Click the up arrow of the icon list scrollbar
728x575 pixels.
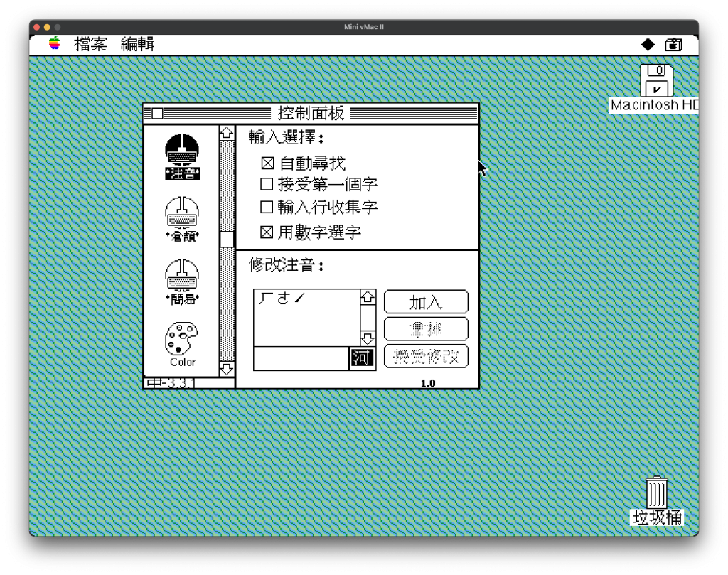[x=226, y=133]
